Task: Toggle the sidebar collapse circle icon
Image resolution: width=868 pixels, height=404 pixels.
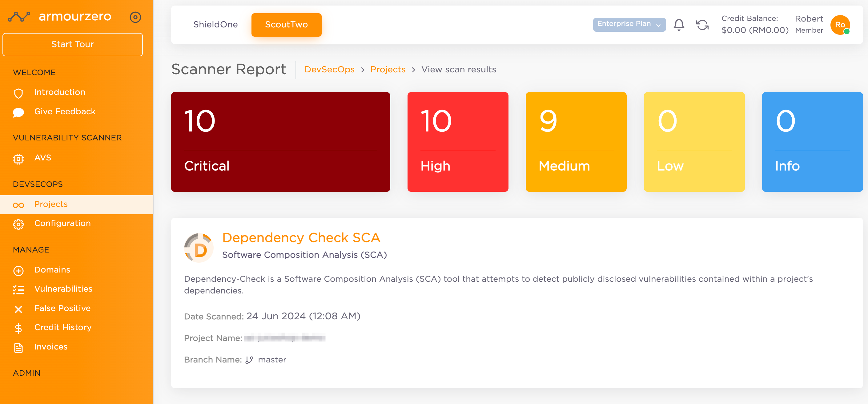Action: click(135, 17)
